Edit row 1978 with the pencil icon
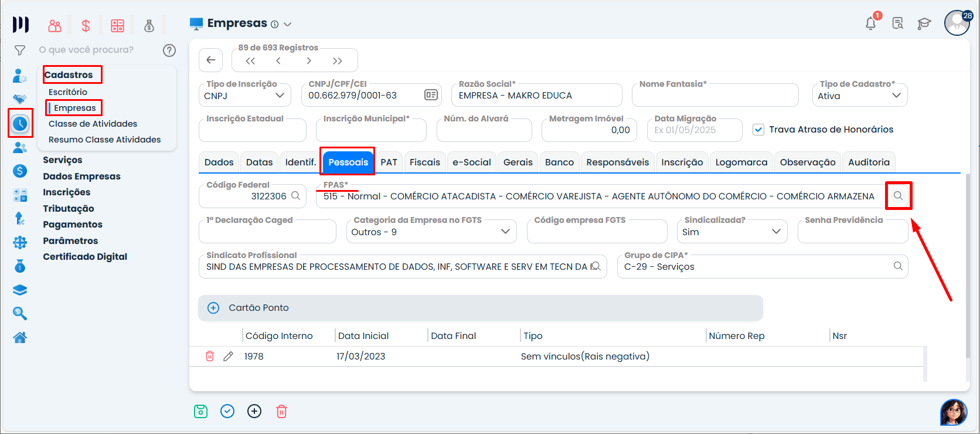Screen dimensions: 980x434 pos(229,356)
